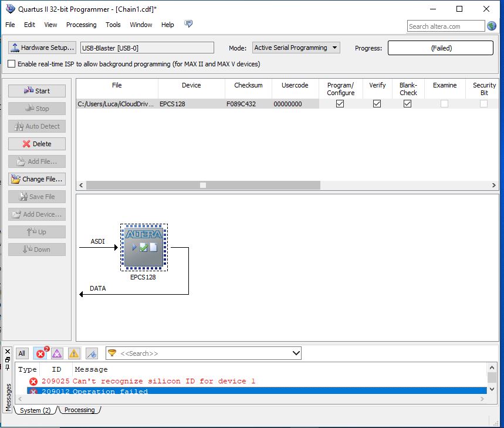The height and width of the screenshot is (428, 504).
Task: Switch to the Processing messages tab
Action: tap(79, 410)
